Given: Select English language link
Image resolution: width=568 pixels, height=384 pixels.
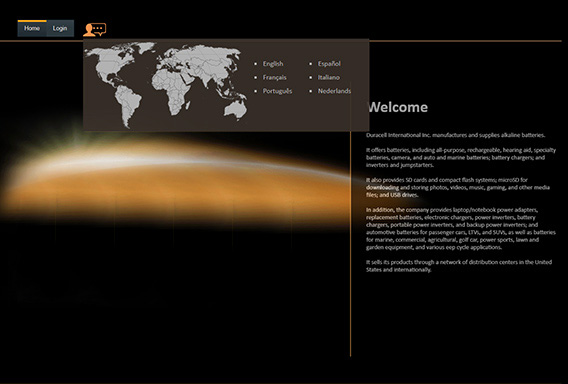Looking at the screenshot, I should coord(273,64).
